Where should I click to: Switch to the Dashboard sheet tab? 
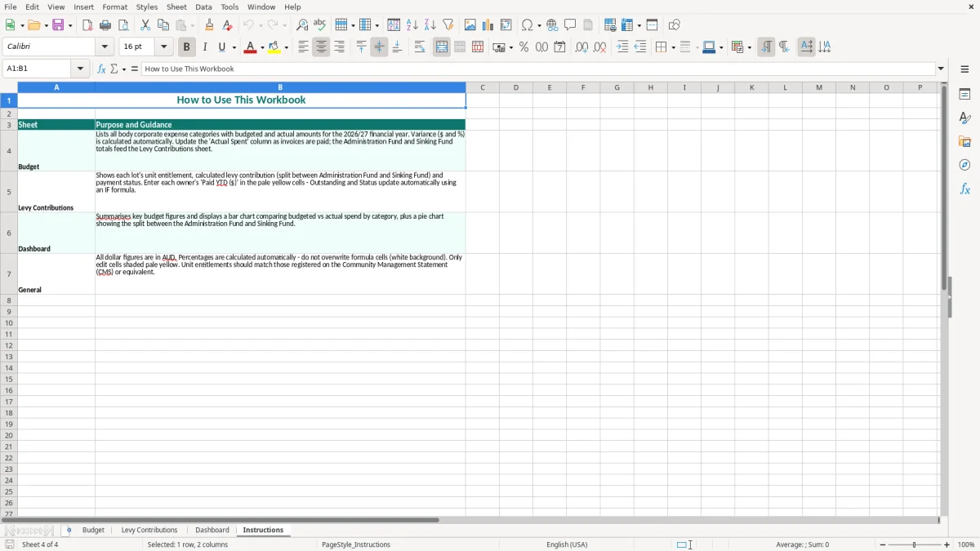pos(212,531)
